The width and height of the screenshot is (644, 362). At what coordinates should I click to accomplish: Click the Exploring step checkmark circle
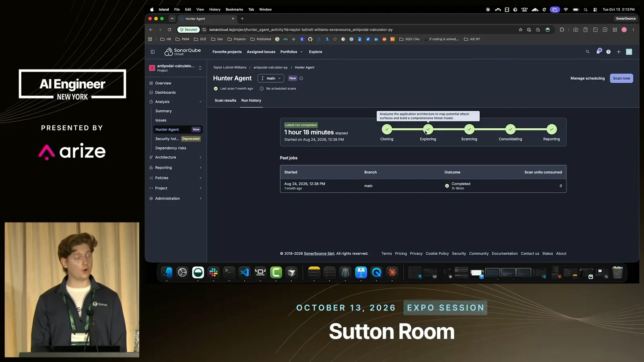tap(428, 129)
